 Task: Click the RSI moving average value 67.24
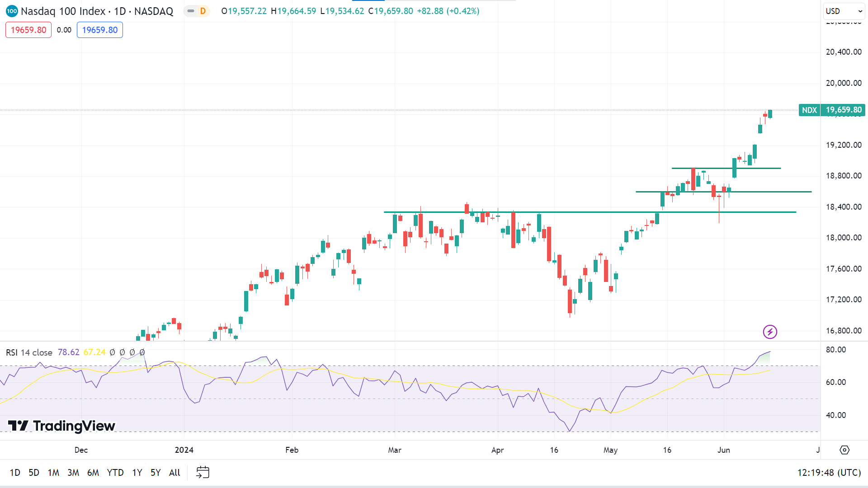[94, 352]
